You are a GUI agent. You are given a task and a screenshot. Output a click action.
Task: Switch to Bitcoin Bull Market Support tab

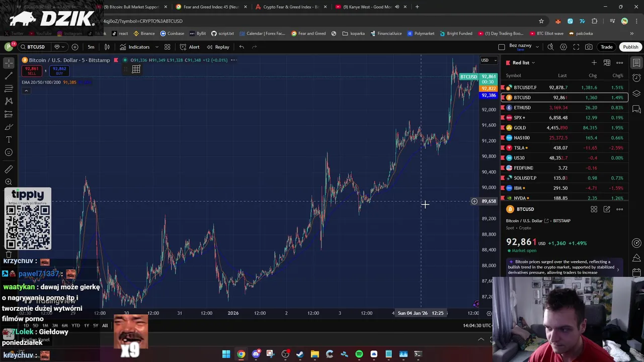131,7
